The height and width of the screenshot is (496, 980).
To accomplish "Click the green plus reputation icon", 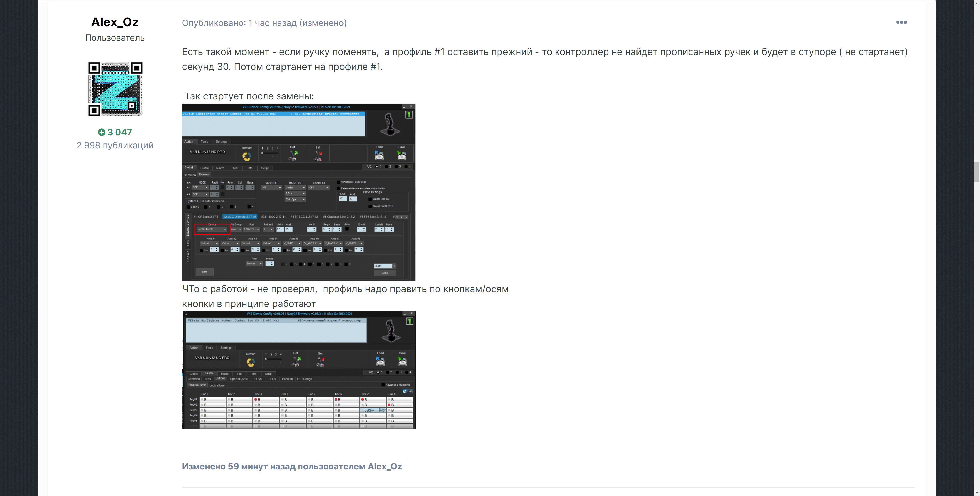I will (101, 132).
